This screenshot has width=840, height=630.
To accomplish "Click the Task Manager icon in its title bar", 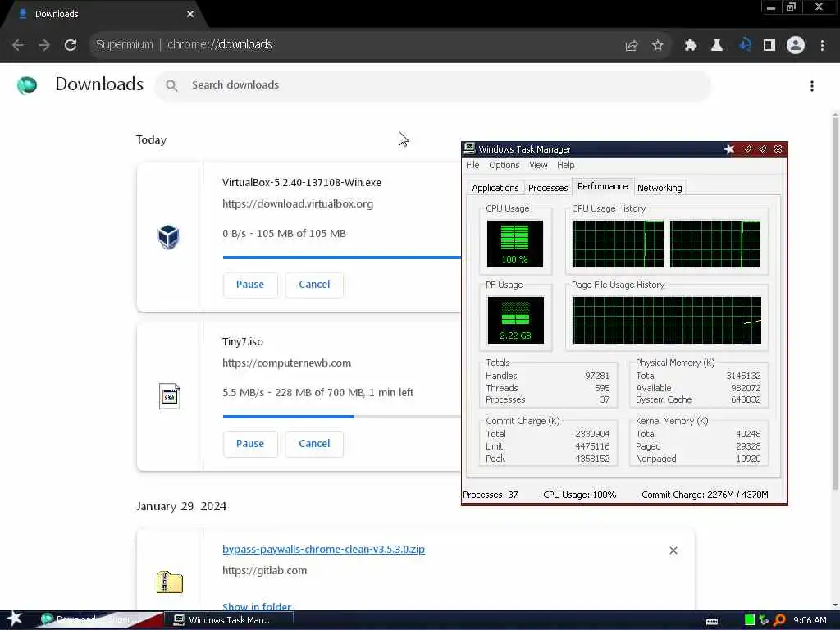I will 470,149.
